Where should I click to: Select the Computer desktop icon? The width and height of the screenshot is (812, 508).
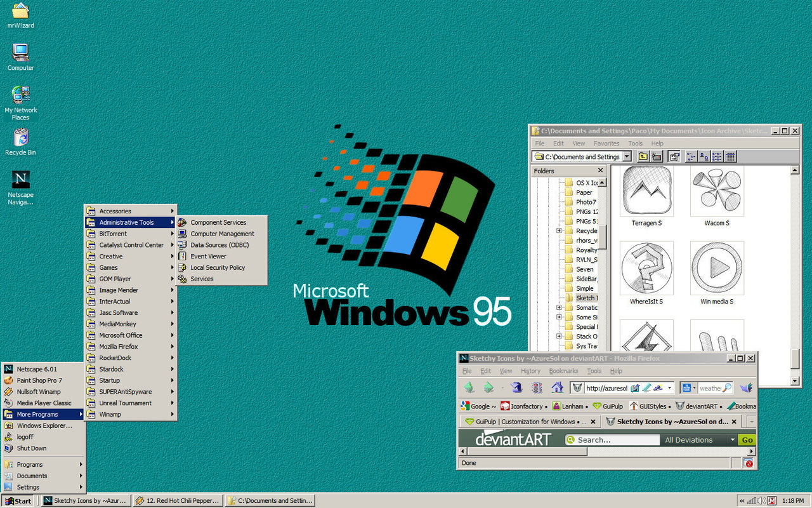(20, 57)
